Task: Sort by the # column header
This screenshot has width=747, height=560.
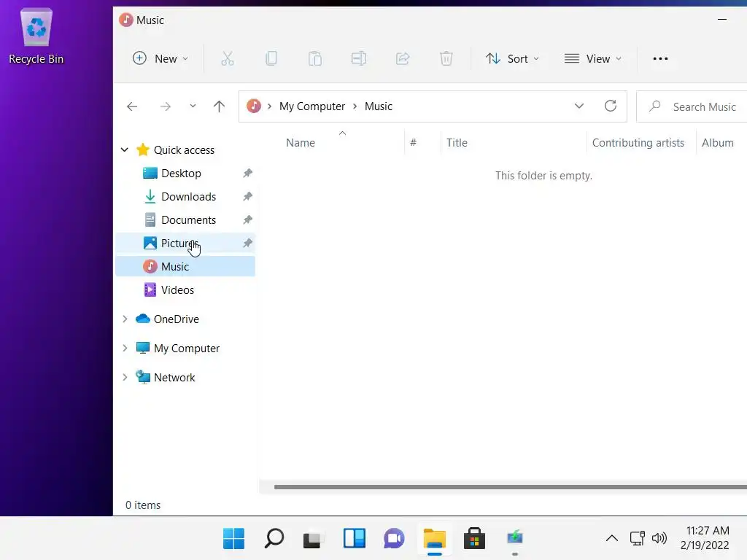Action: coord(413,143)
